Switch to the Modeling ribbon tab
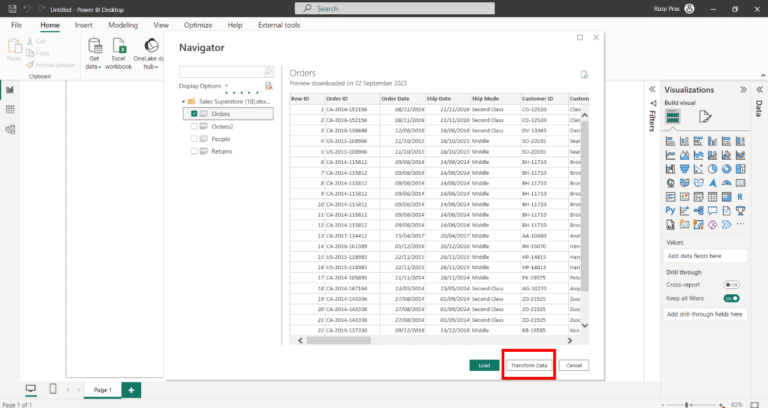Image resolution: width=768 pixels, height=408 pixels. pos(123,25)
